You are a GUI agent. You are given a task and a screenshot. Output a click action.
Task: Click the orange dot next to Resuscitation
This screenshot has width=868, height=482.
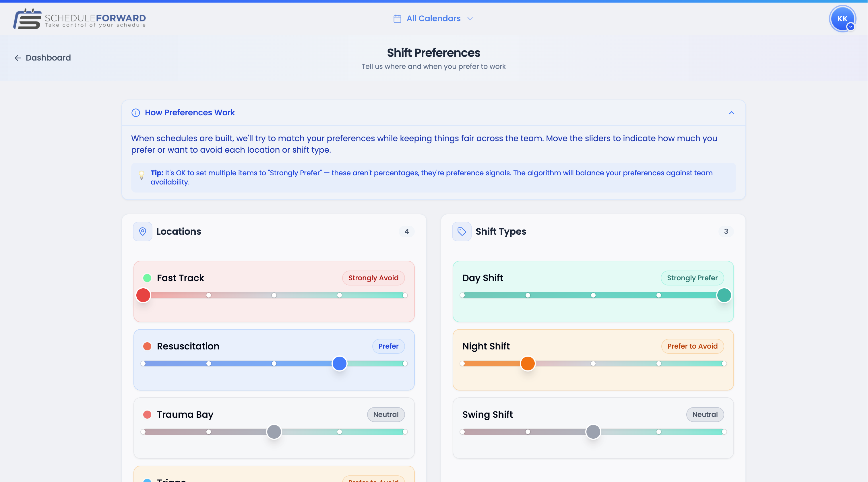point(147,346)
